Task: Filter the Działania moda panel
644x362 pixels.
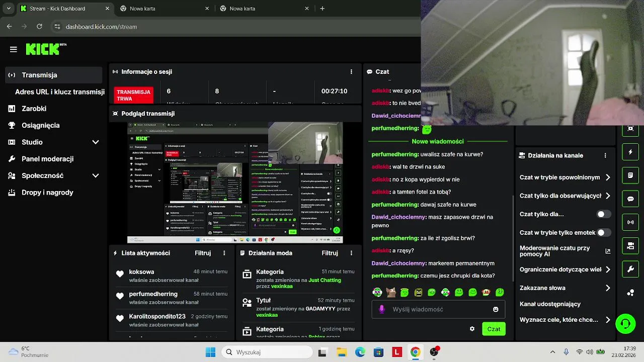Action: 330,253
